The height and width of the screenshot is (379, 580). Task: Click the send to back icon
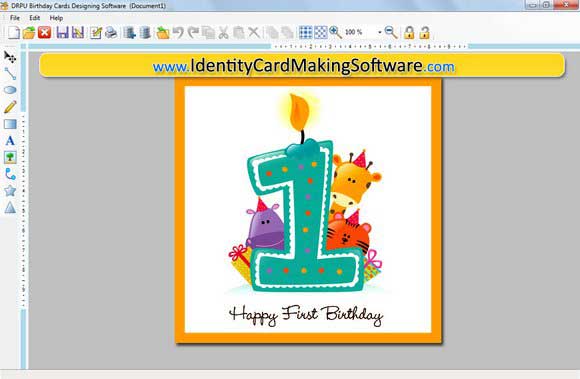tap(287, 33)
